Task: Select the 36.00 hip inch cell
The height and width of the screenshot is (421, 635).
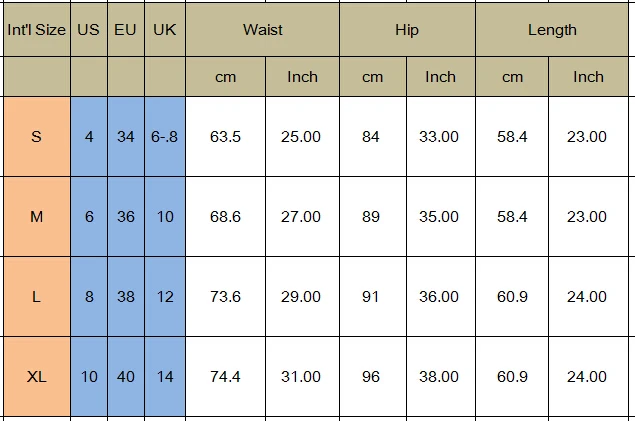Action: pyautogui.click(x=439, y=297)
